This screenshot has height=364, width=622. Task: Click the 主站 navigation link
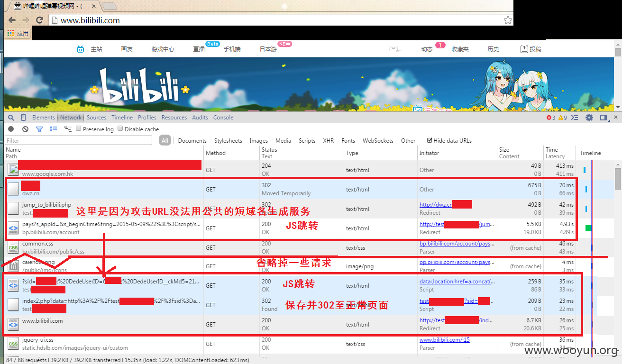96,49
